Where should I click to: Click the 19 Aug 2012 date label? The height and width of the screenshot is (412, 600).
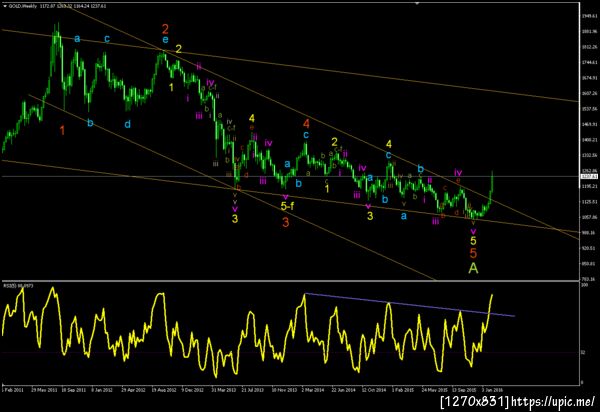tap(164, 390)
